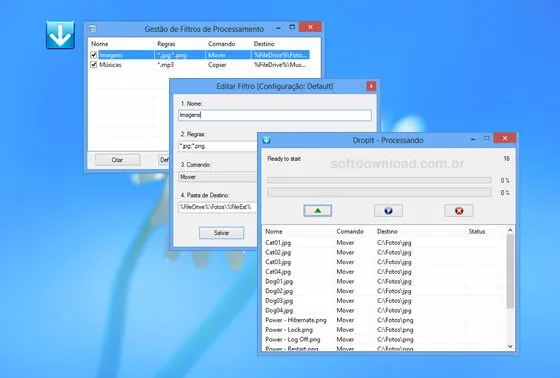Click the overall progress bar in Processando
The height and width of the screenshot is (378, 560).
379,180
